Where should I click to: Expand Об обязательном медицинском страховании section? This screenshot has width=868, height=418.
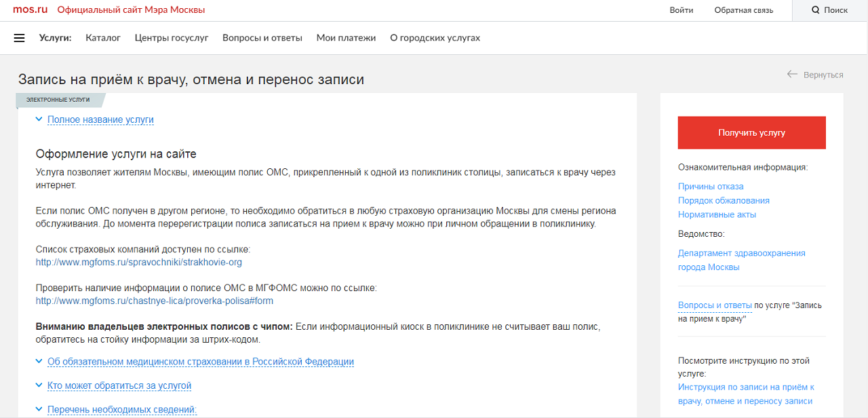tap(201, 362)
